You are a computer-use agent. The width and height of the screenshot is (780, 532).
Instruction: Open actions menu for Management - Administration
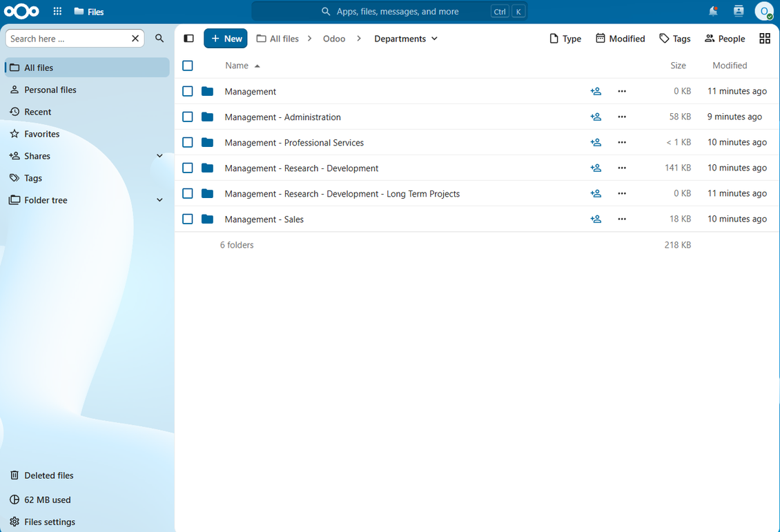(x=622, y=117)
